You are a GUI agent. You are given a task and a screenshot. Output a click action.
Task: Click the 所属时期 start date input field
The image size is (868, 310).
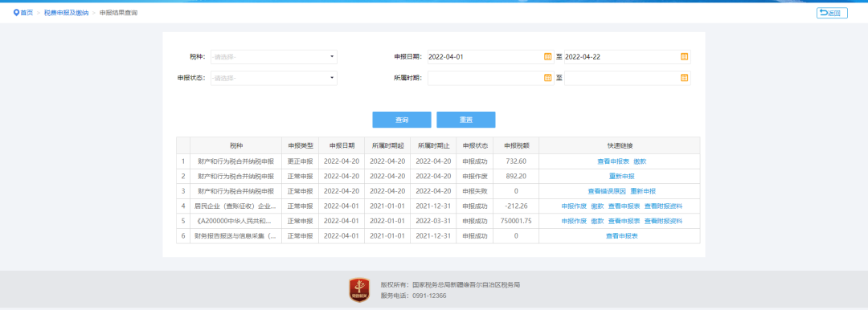click(490, 78)
